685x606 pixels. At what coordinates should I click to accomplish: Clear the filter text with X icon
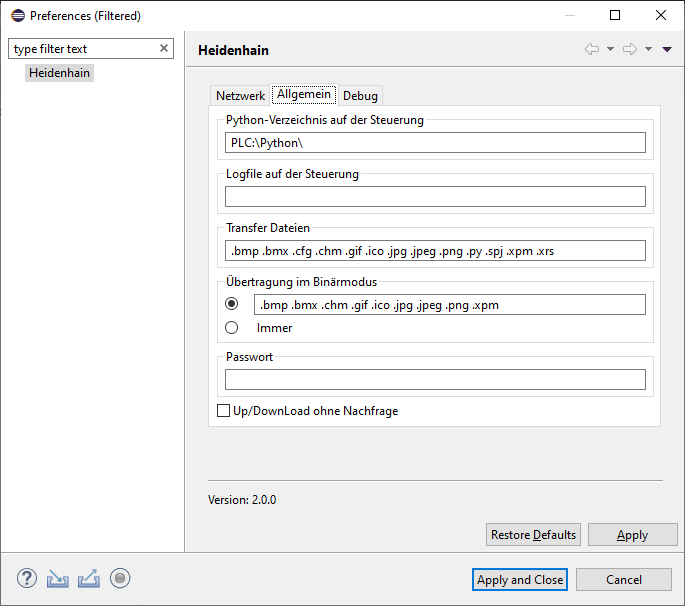click(164, 48)
